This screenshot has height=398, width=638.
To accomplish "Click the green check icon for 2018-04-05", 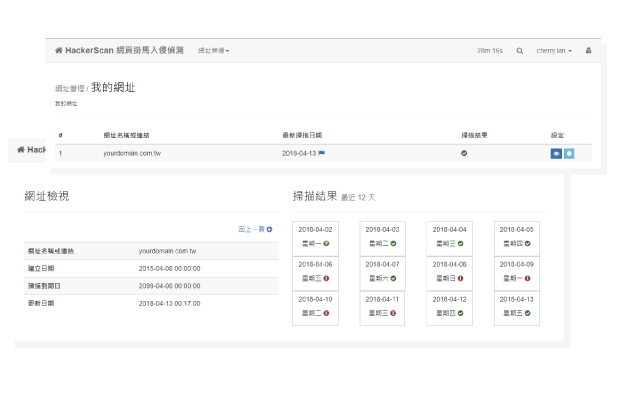I will (528, 243).
